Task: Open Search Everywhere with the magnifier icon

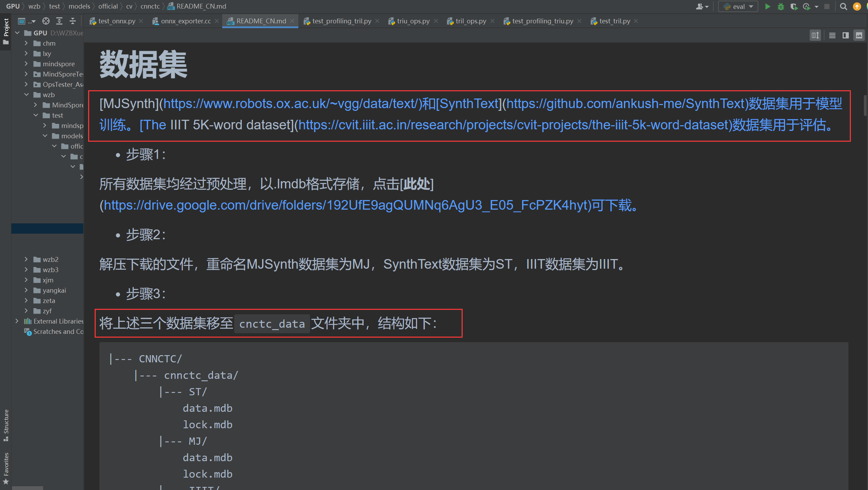Action: (x=843, y=7)
